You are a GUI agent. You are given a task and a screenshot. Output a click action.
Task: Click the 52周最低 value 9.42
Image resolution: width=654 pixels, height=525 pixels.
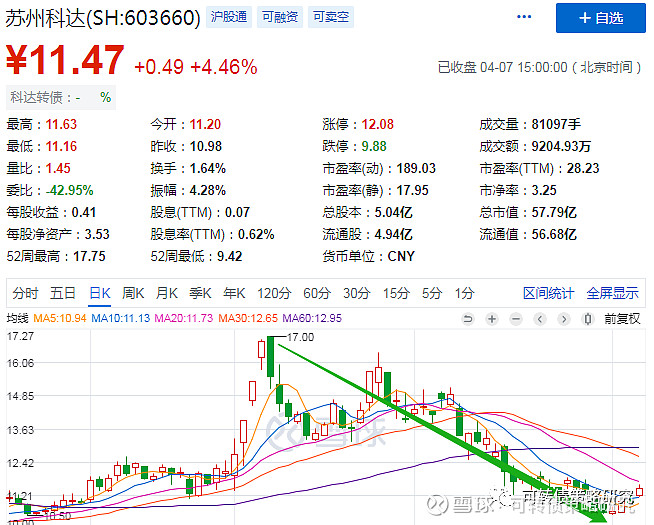229,256
